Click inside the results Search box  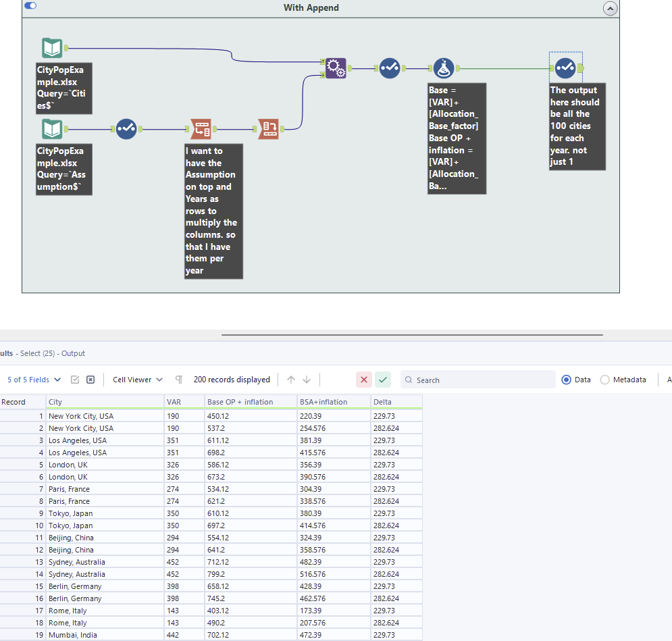coord(477,380)
